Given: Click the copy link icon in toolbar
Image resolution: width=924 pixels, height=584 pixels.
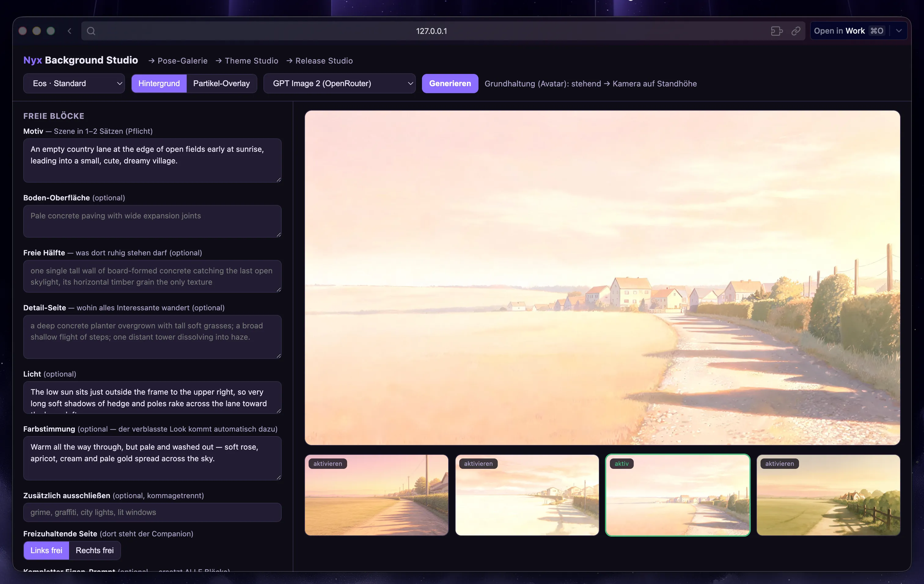Looking at the screenshot, I should pos(796,31).
